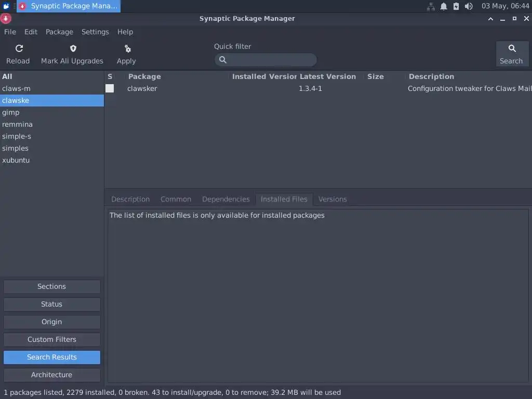Click the clawsker package name
This screenshot has height=399, width=532.
click(x=142, y=88)
